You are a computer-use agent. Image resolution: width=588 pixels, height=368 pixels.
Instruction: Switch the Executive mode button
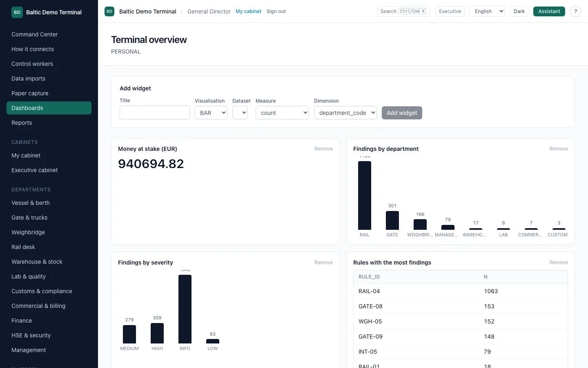click(450, 11)
